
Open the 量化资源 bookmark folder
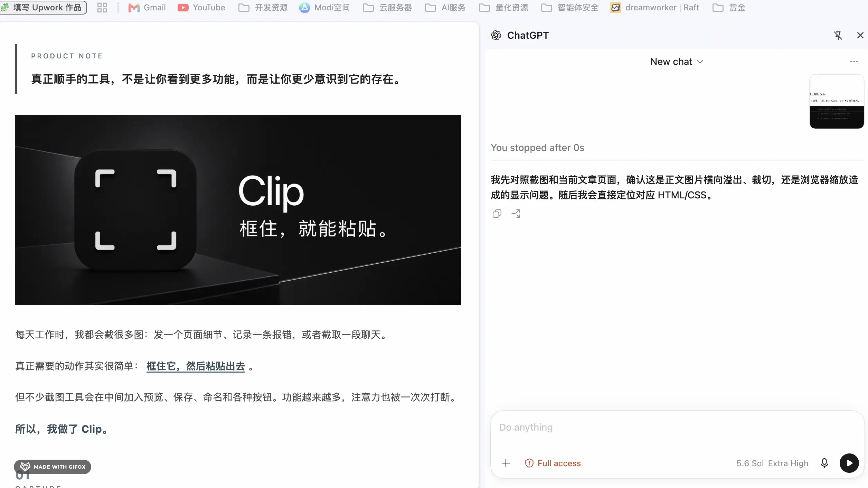pyautogui.click(x=503, y=8)
